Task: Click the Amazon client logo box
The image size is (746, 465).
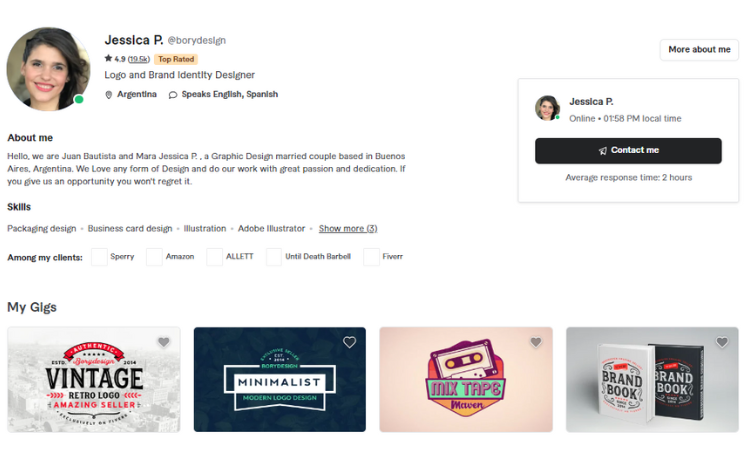Action: pos(154,257)
